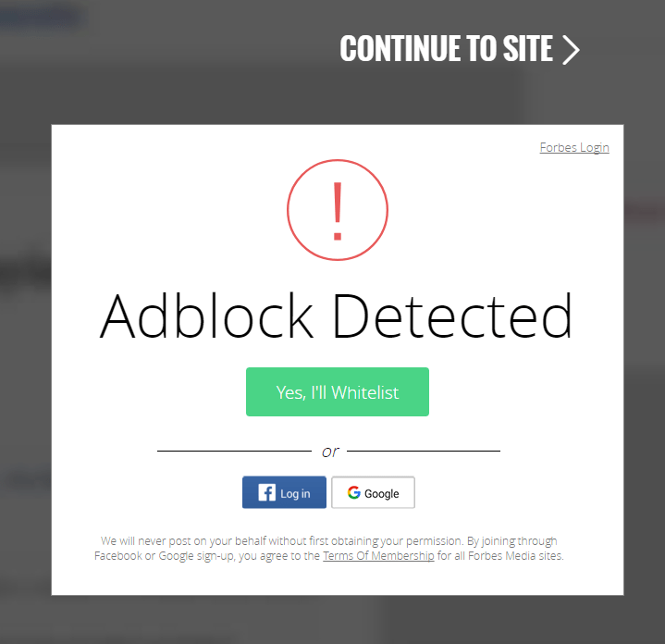
Task: Click the dimmed background left of the dialog
Action: (25, 370)
